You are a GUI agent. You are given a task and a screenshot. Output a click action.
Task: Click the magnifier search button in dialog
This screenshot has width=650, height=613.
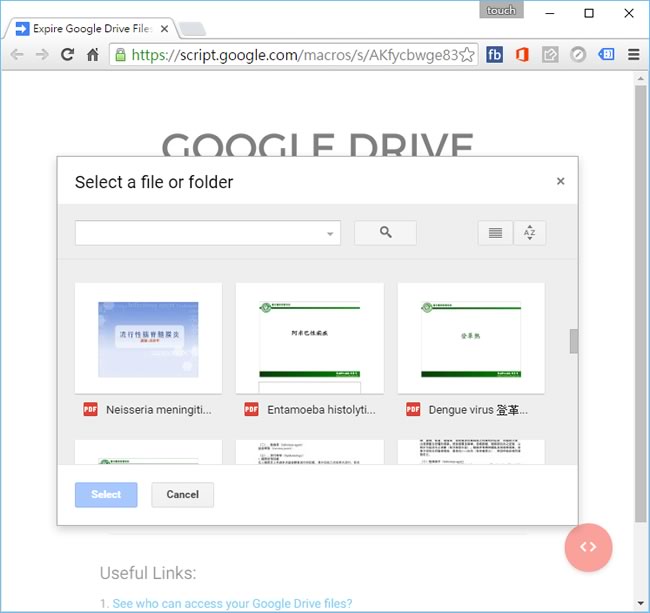[385, 233]
